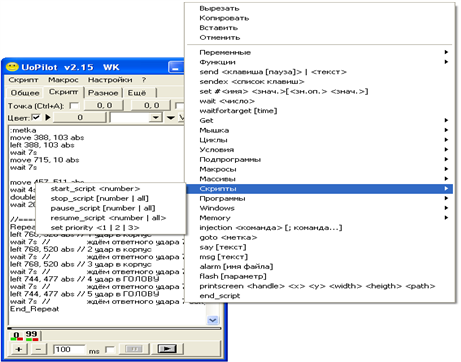Choose Отменить from the context menu

point(319,37)
